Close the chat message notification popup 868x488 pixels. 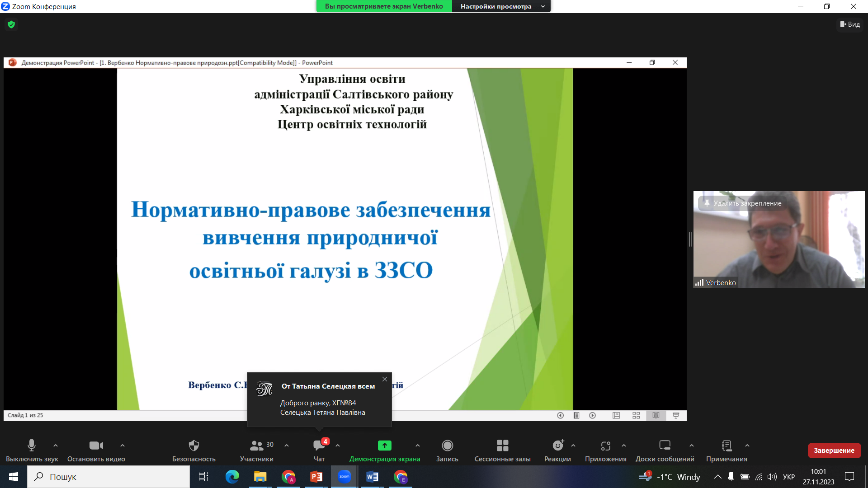385,379
